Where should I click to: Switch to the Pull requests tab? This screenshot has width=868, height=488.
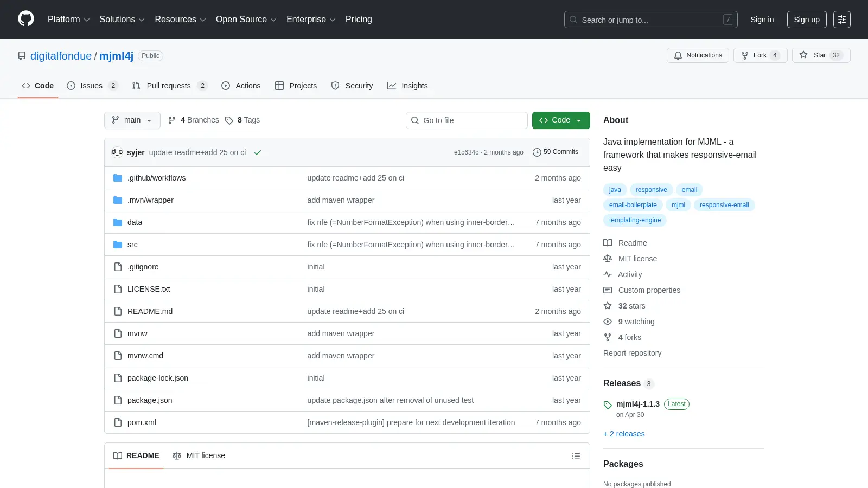coord(170,86)
